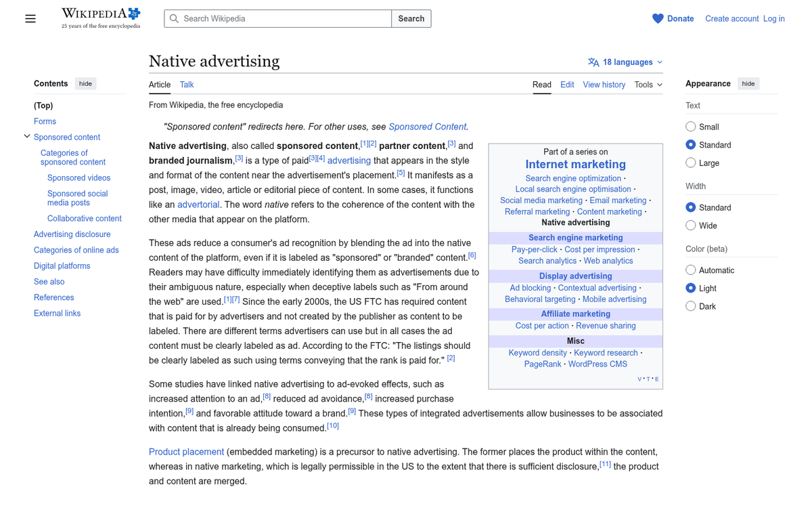Open the main hamburger menu
This screenshot has height=508, width=812.
pos(30,18)
